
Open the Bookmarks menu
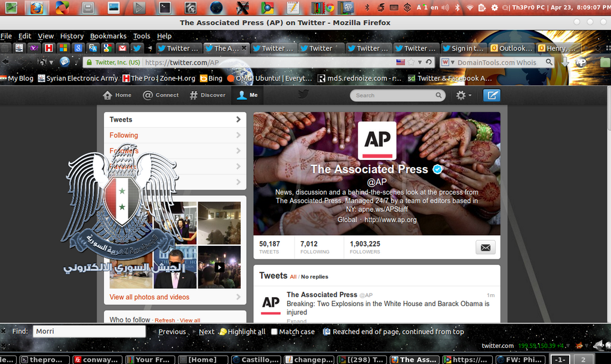(x=108, y=36)
